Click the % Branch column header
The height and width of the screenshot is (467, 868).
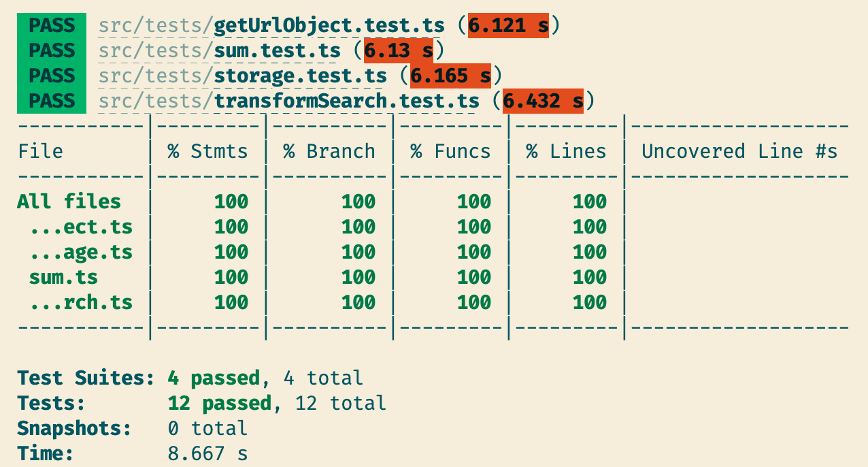[x=329, y=151]
